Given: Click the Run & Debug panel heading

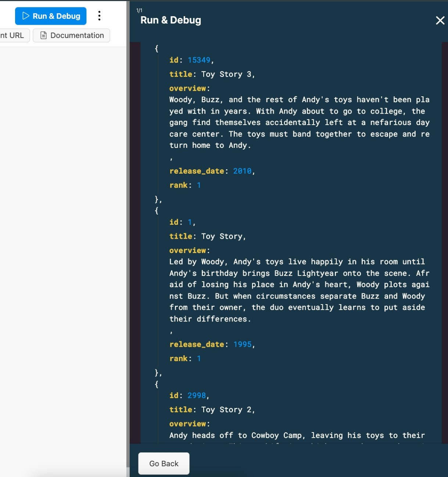Looking at the screenshot, I should 171,20.
